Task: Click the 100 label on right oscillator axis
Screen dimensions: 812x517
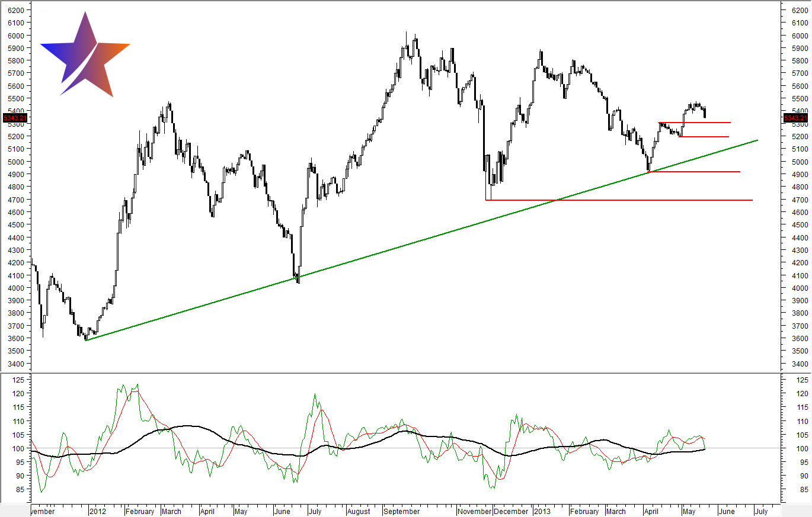Action: [803, 448]
